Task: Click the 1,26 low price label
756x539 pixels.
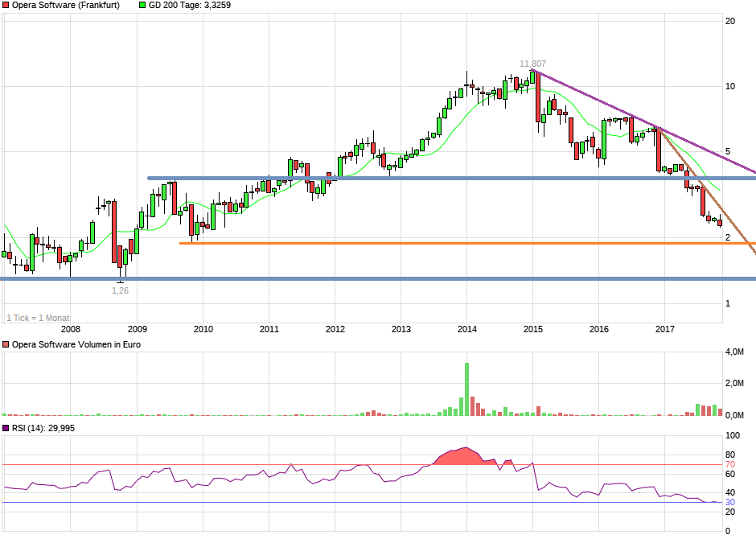Action: [119, 290]
